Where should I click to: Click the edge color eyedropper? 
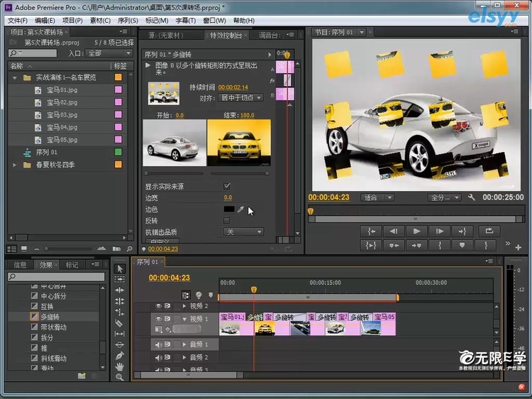(240, 209)
